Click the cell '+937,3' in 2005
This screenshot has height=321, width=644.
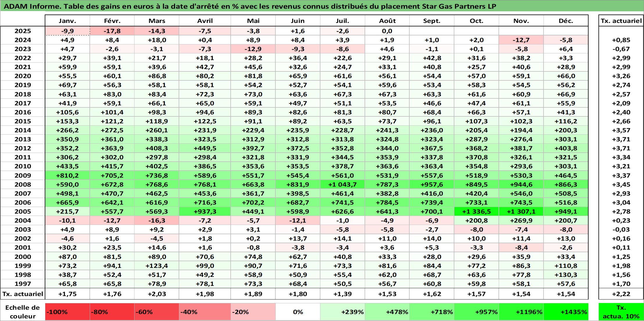click(205, 212)
